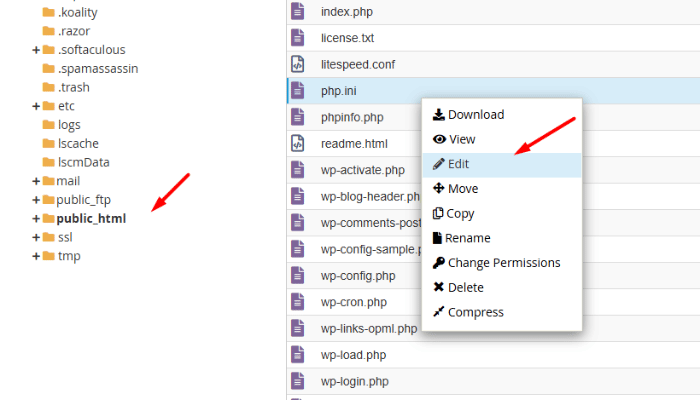
Task: Choose Copy in the context menu
Action: 502,213
